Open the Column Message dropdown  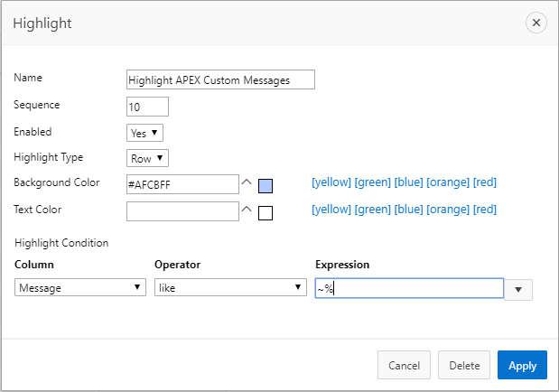80,287
